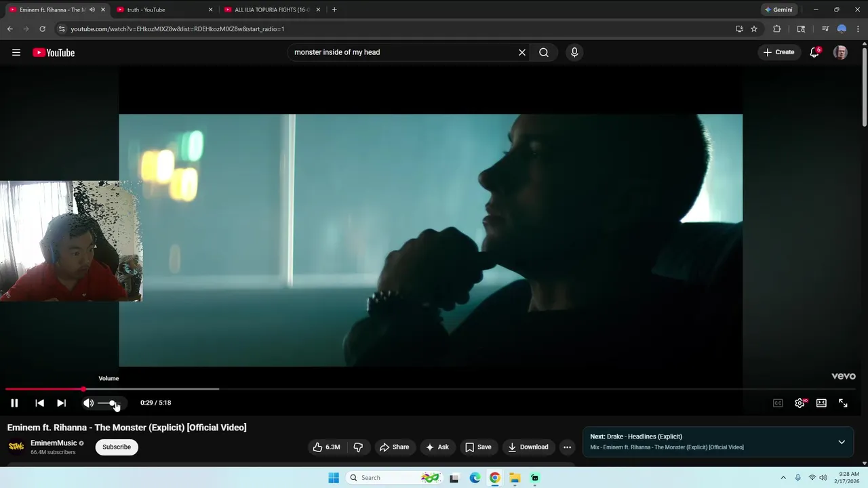Image resolution: width=868 pixels, height=488 pixels.
Task: Save video to a playlist
Action: pyautogui.click(x=478, y=447)
